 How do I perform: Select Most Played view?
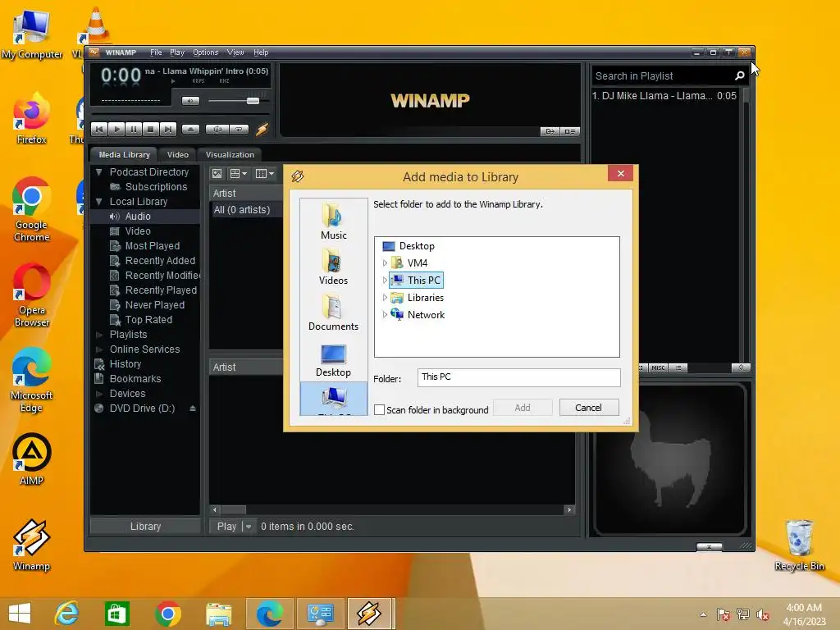tap(152, 246)
